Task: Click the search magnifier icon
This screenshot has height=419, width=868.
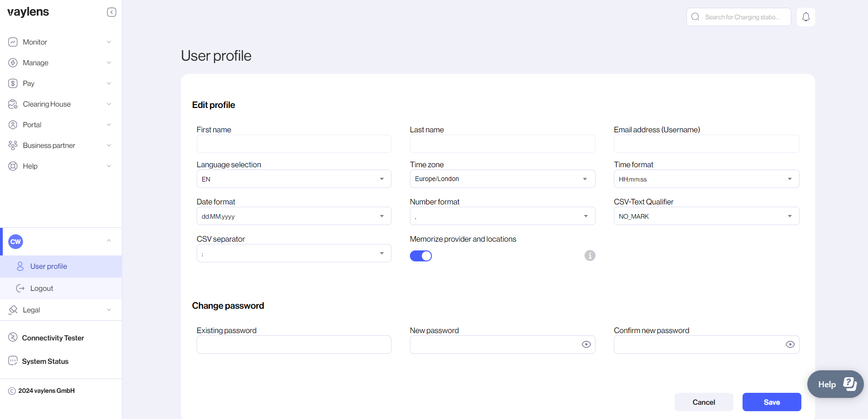Action: pyautogui.click(x=695, y=17)
